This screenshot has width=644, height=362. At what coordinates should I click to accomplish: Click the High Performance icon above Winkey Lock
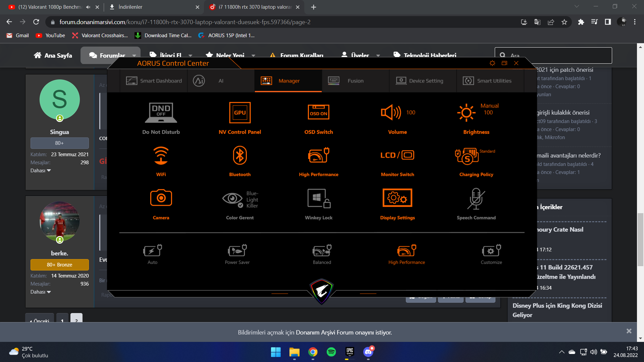(319, 155)
